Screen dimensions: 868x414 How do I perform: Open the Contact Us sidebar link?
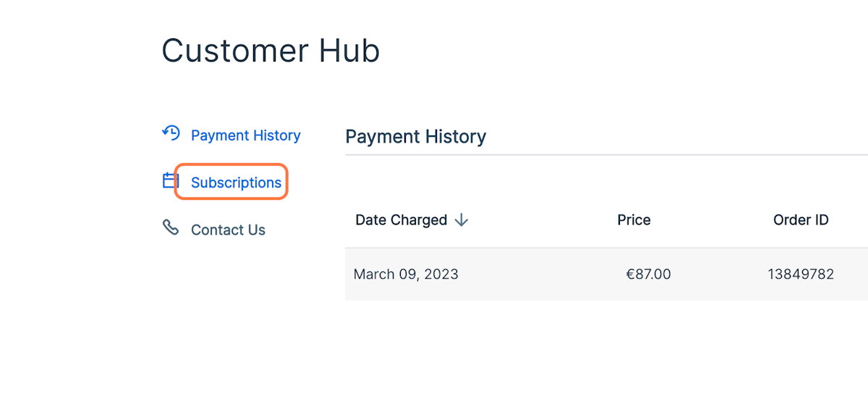click(x=228, y=230)
